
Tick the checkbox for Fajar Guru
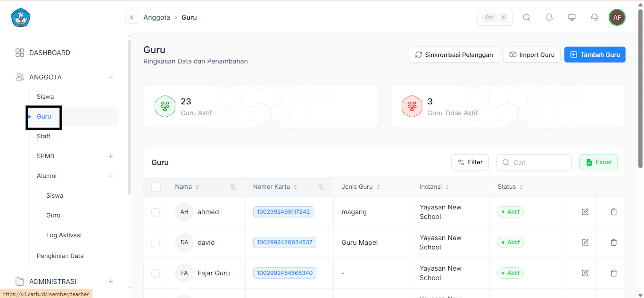155,273
